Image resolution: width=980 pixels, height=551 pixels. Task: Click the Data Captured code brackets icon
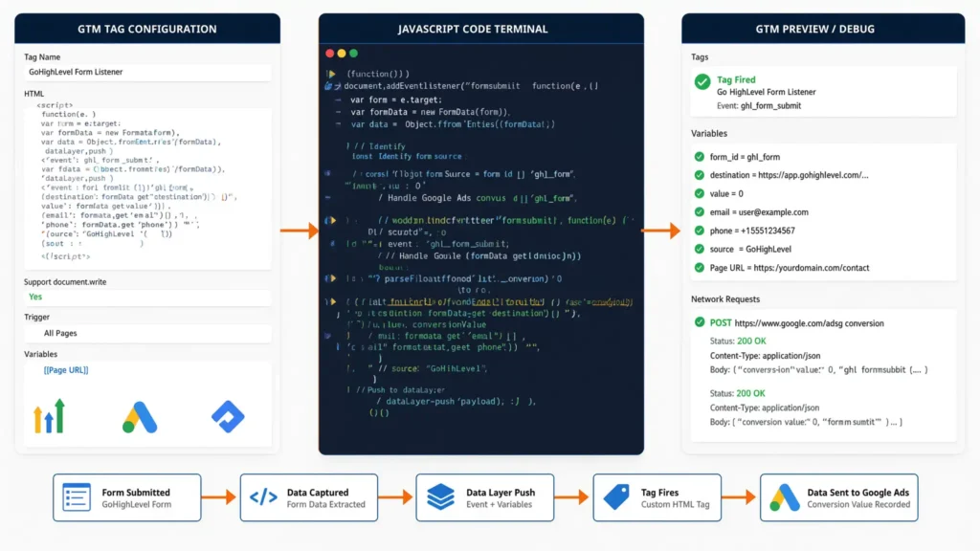(x=263, y=497)
